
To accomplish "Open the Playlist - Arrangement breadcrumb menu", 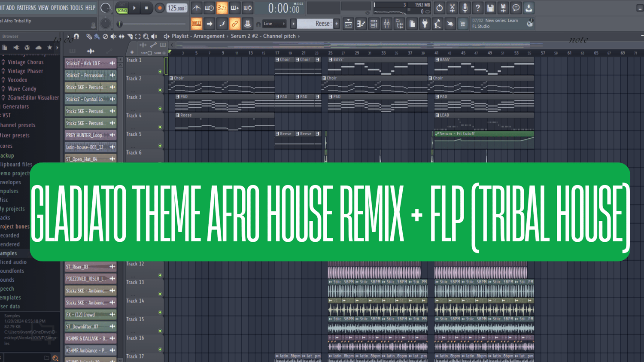I will pos(198,36).
